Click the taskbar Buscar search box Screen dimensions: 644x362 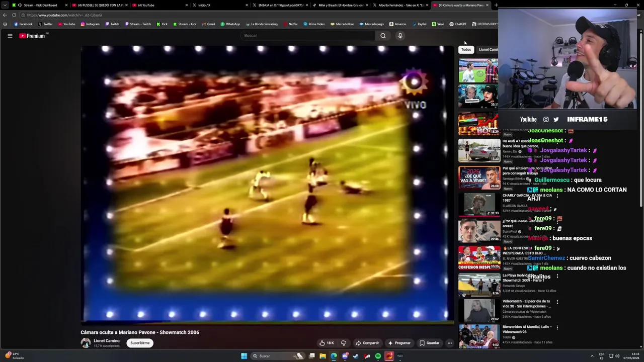tap(278, 356)
